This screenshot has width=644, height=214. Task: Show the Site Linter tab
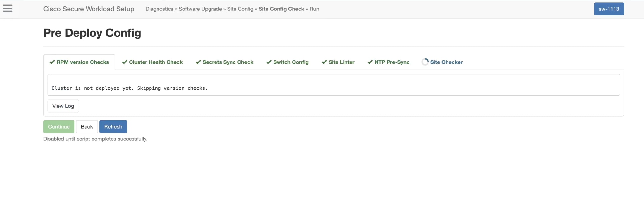tap(341, 62)
